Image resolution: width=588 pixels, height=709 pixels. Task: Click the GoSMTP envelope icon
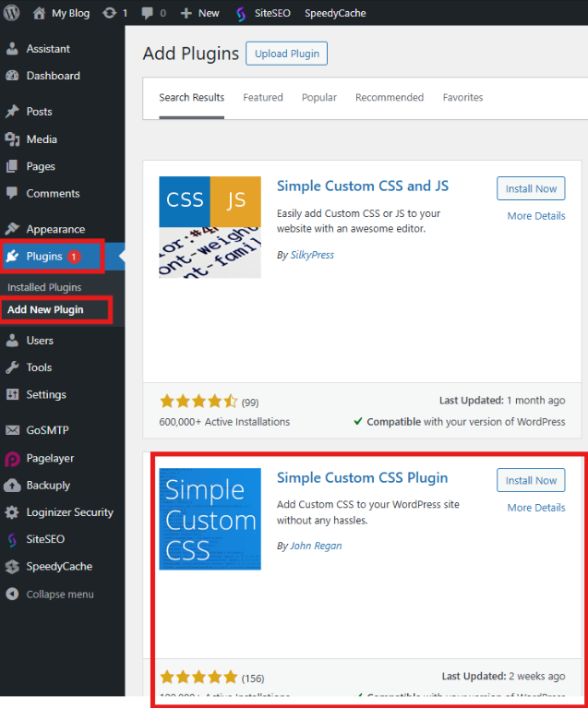coord(12,430)
